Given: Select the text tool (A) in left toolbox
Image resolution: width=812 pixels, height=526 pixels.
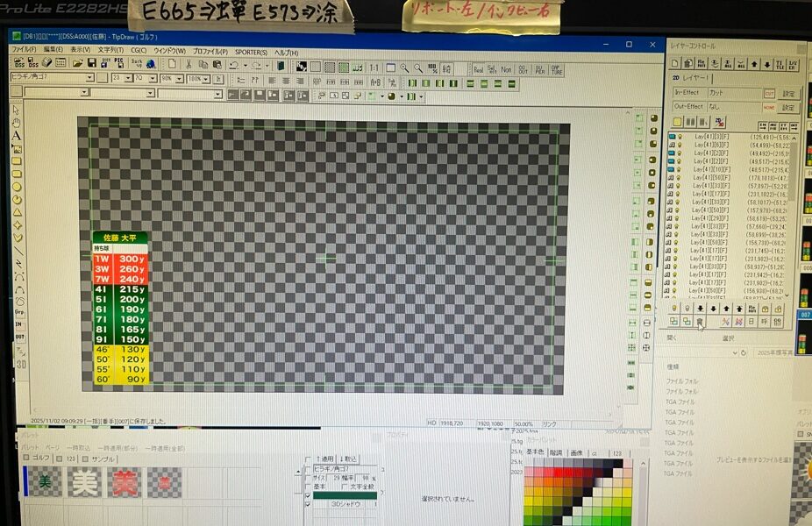Looking at the screenshot, I should 17,136.
